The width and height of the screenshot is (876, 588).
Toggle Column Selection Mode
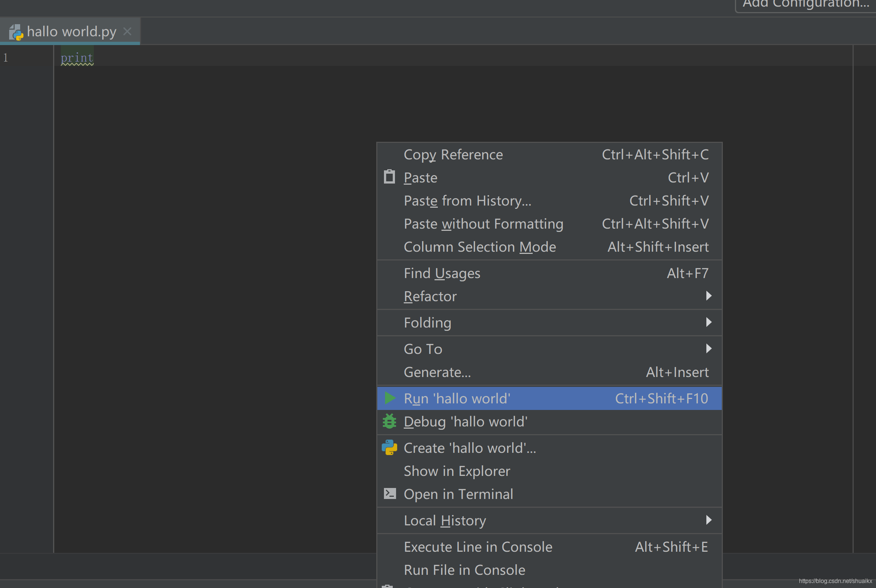[x=549, y=247]
